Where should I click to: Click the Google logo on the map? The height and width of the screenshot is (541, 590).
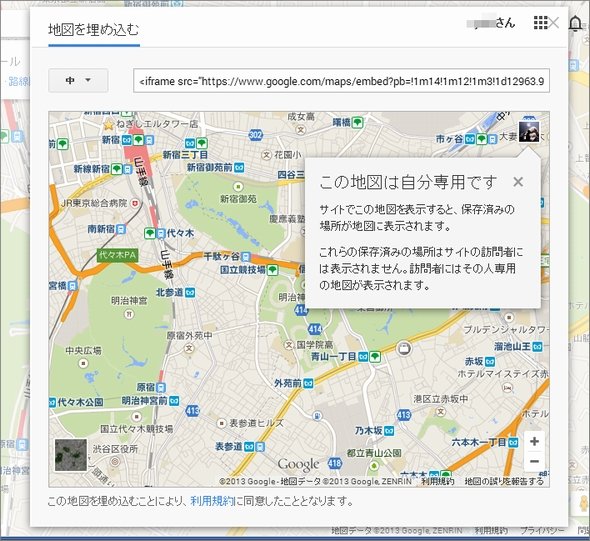click(x=298, y=465)
